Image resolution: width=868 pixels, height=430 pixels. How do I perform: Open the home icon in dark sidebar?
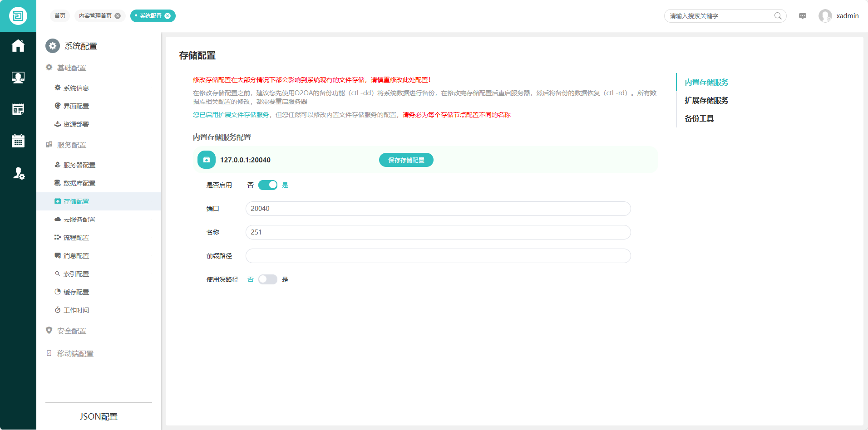click(18, 46)
